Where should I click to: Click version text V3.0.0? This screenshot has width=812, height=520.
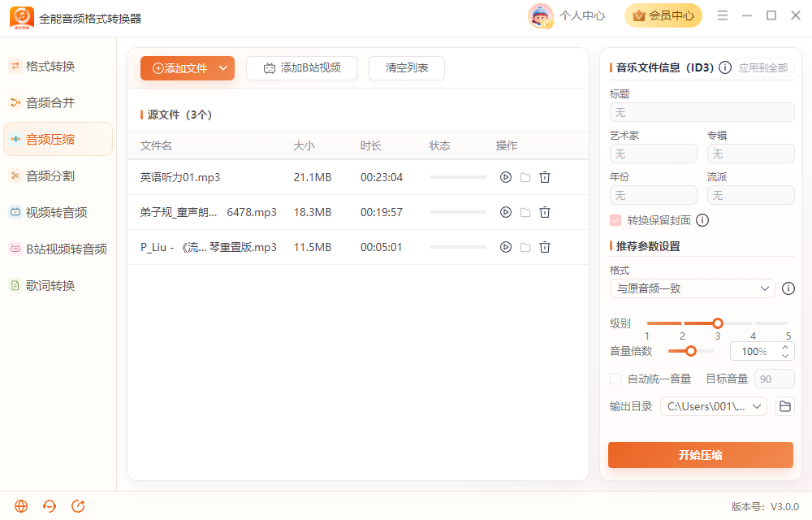[x=784, y=506]
